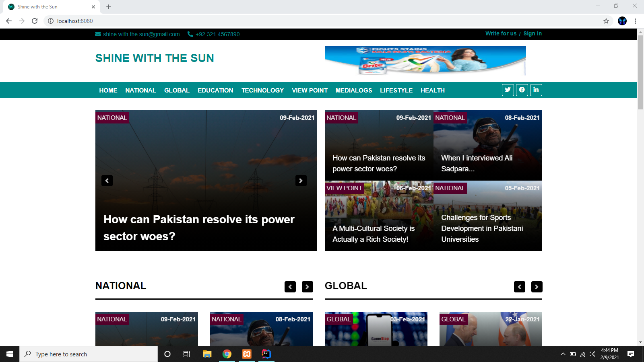Advance to next slide in main carousel
The height and width of the screenshot is (362, 644).
pos(301,181)
